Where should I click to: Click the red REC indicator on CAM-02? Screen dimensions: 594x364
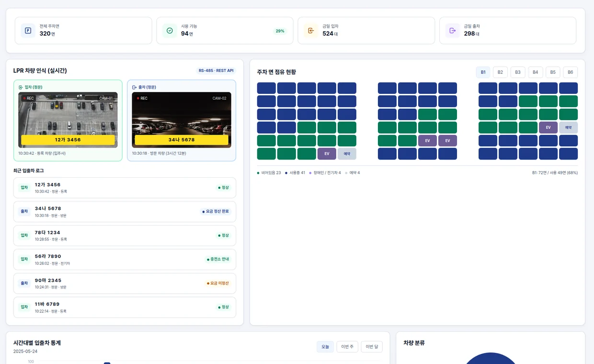coord(142,98)
